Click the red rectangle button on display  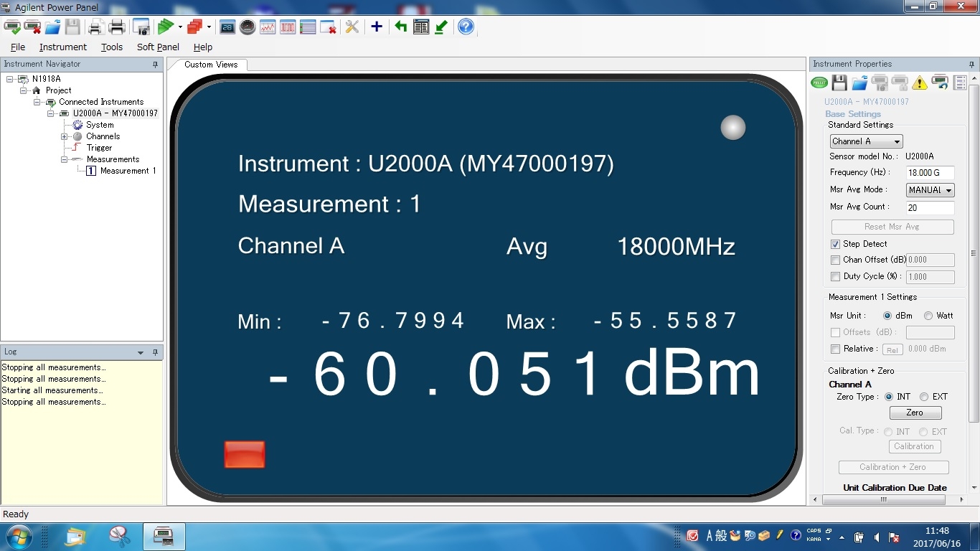[x=245, y=455]
